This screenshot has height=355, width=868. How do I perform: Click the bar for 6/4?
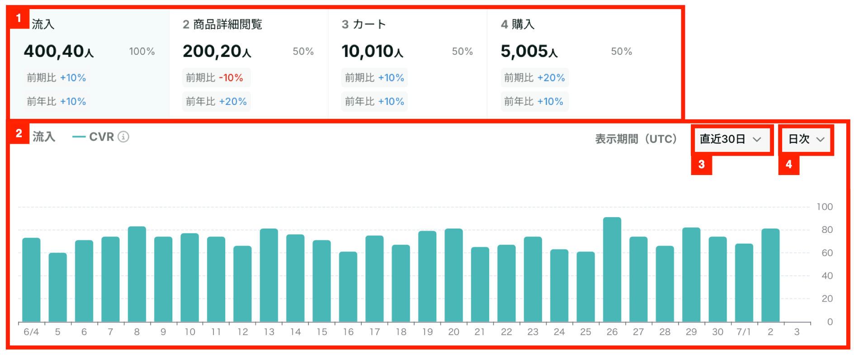[x=31, y=280]
